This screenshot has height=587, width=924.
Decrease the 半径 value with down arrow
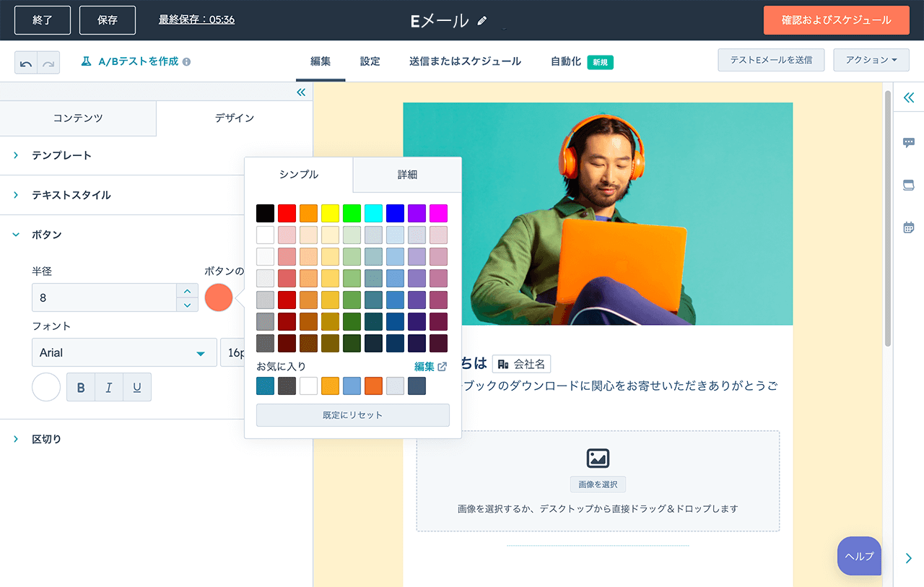pyautogui.click(x=187, y=305)
